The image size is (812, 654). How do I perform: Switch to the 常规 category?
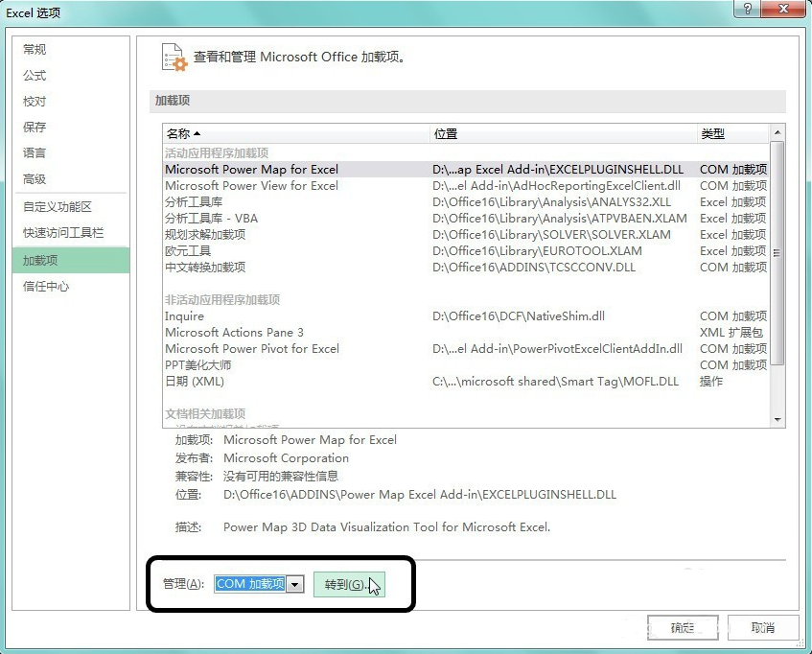pyautogui.click(x=34, y=49)
